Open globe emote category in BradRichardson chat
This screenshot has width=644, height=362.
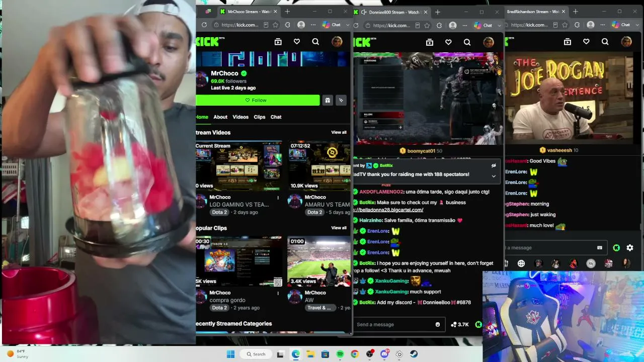click(521, 263)
